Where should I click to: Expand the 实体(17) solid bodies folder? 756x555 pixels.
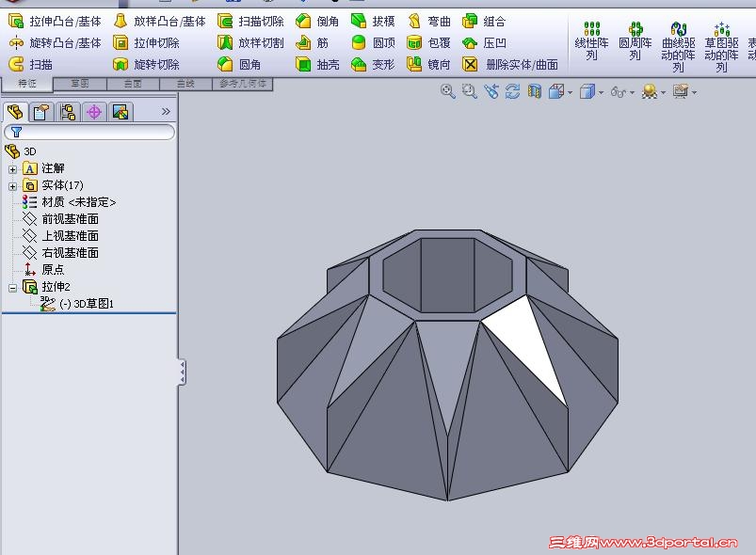coord(12,186)
